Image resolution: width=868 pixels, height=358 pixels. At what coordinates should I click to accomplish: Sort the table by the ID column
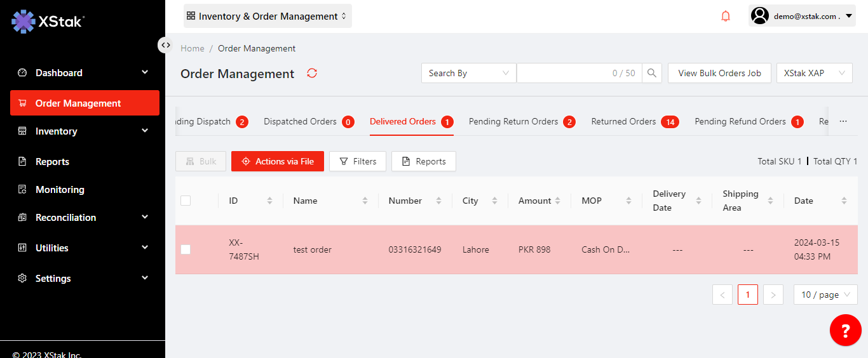(269, 201)
